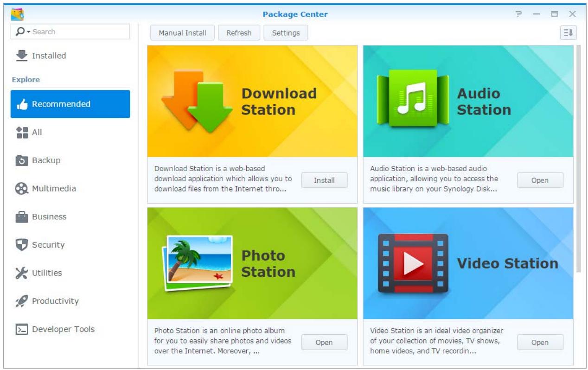
Task: Click into the Search input field
Action: [70, 32]
